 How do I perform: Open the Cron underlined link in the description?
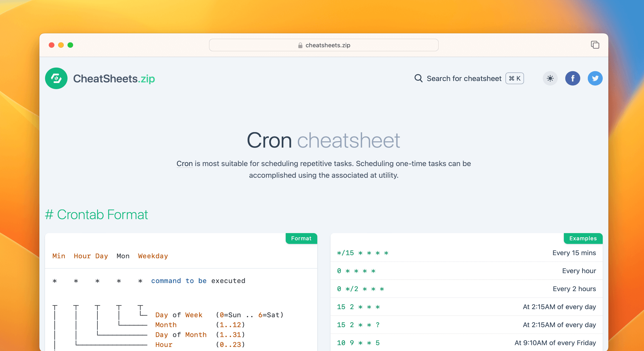tap(184, 164)
